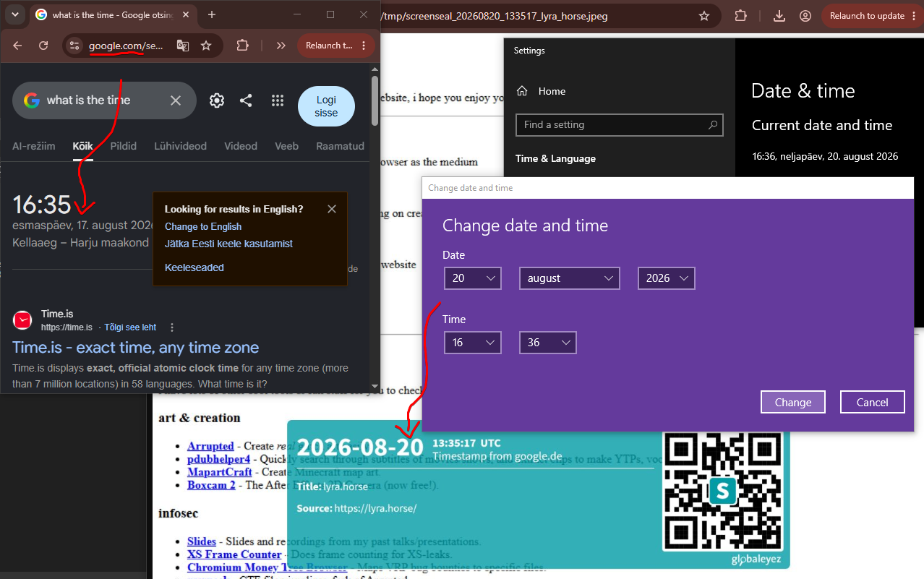The height and width of the screenshot is (579, 924).
Task: Open the Keeleseaded link
Action: pyautogui.click(x=194, y=267)
